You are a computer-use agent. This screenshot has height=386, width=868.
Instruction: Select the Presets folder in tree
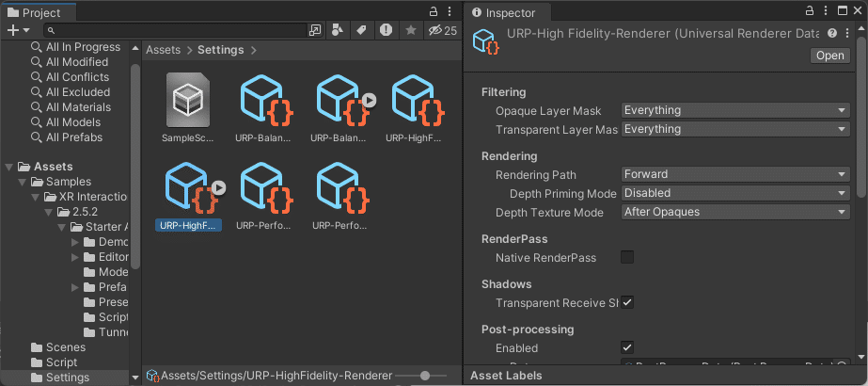click(105, 302)
